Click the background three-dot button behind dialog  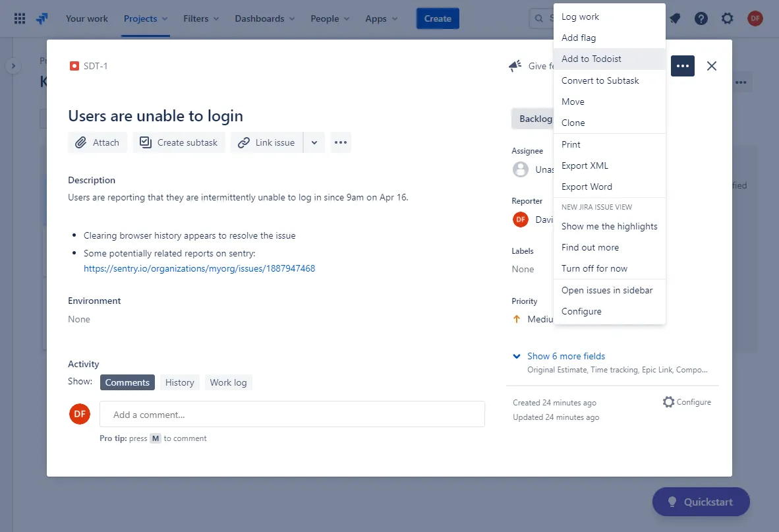point(741,82)
